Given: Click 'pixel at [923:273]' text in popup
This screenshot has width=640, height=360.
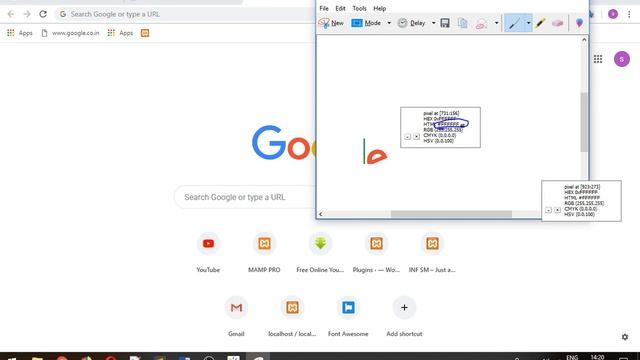Looking at the screenshot, I should (582, 187).
